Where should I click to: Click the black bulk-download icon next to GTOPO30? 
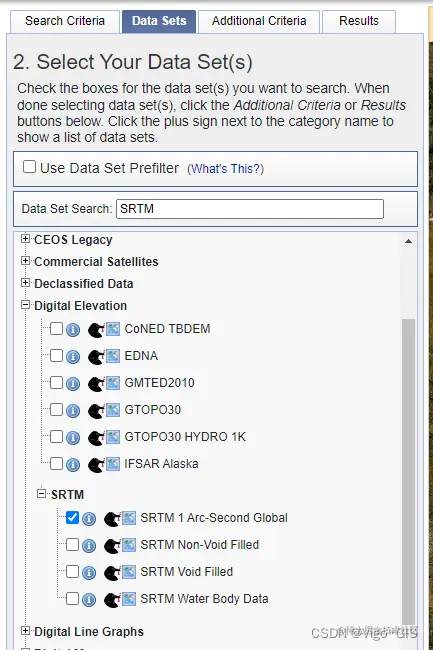(x=96, y=411)
